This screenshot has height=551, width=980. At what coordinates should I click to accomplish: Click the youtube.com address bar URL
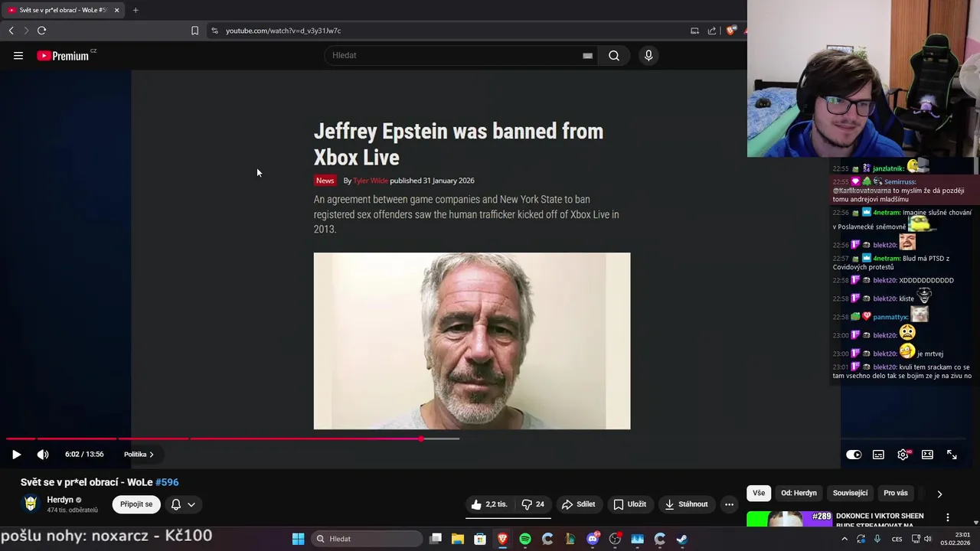pyautogui.click(x=283, y=31)
